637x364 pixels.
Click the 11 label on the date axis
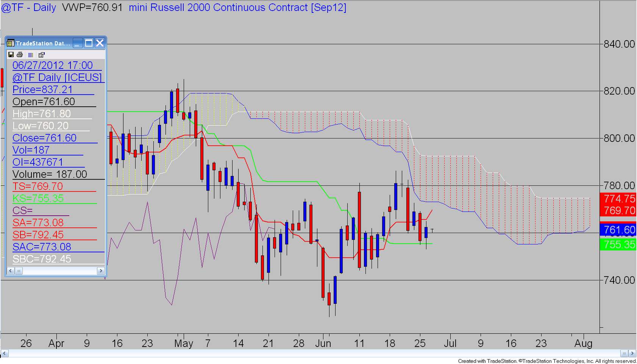point(359,344)
